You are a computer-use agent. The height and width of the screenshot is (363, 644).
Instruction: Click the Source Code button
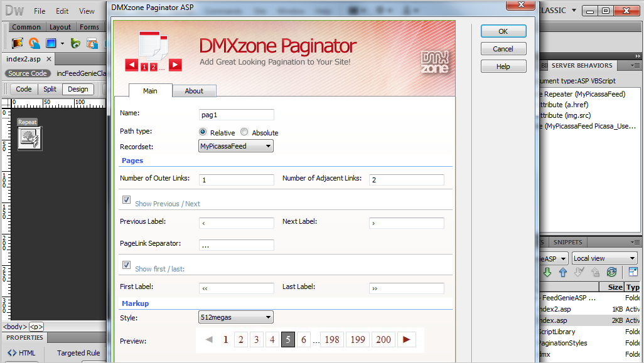pos(28,73)
